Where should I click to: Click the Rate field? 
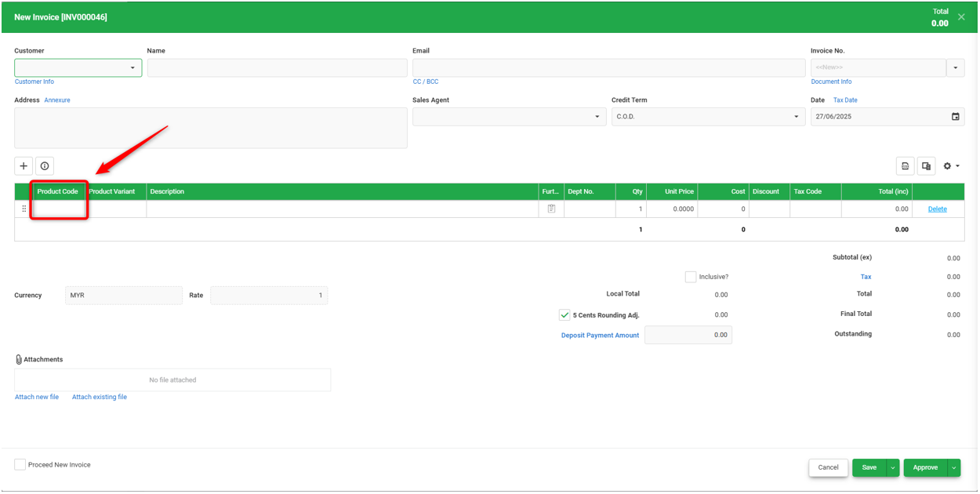[x=269, y=296]
